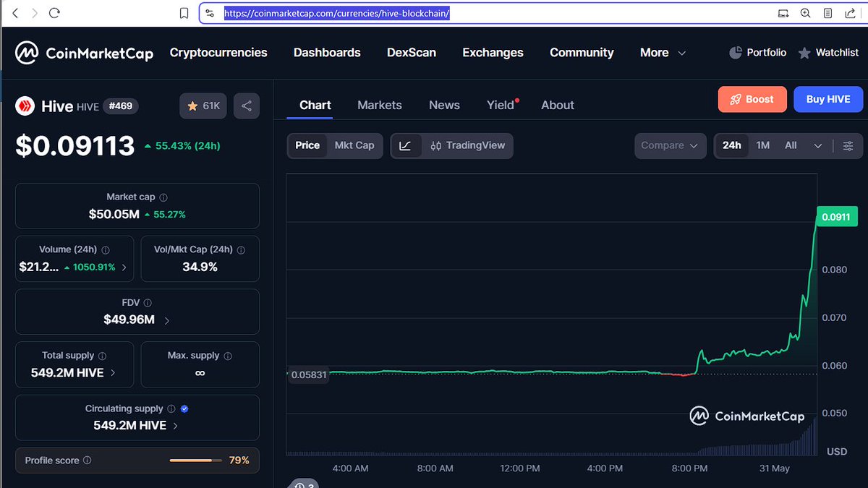Expand the More dropdown in navigation

663,52
